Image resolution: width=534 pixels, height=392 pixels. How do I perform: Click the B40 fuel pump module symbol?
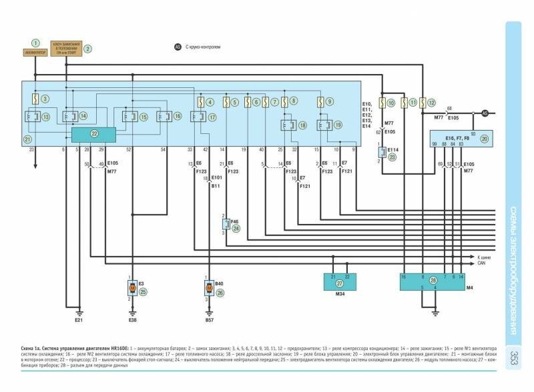(x=208, y=289)
